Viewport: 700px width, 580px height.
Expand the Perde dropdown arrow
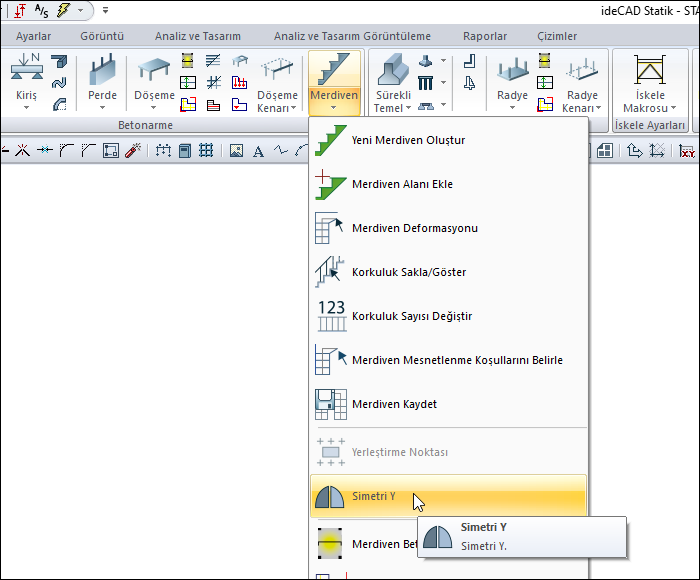pos(102,108)
